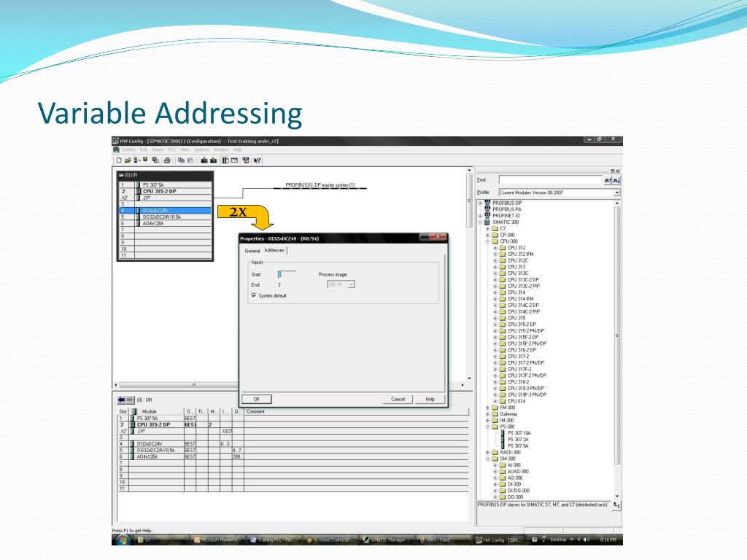Open the Edit menu
Viewport: 747px width, 560px height.
tap(144, 149)
